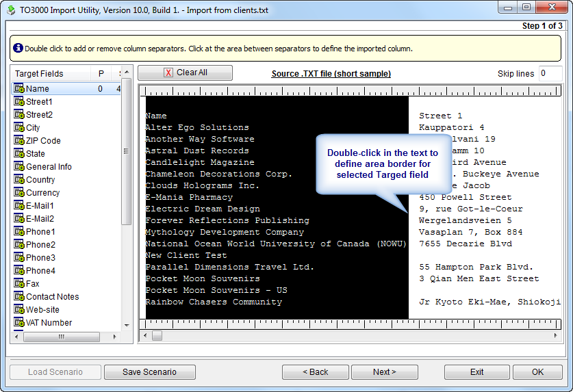Click the P column header
Viewport: 573px width, 392px height.
(101, 73)
